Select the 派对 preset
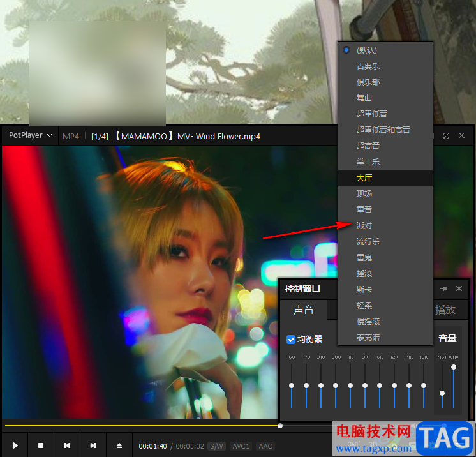 click(x=385, y=225)
